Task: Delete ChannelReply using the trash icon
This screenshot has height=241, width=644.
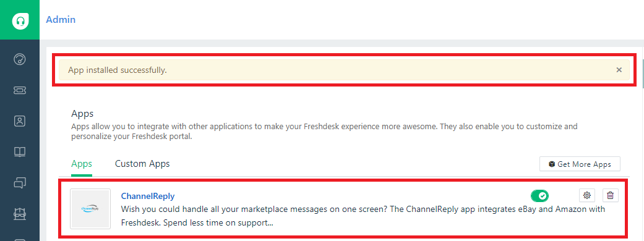Action: (611, 195)
